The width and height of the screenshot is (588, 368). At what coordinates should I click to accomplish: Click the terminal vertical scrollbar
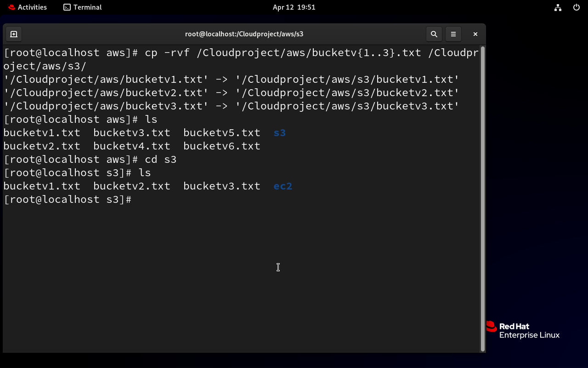click(x=482, y=199)
